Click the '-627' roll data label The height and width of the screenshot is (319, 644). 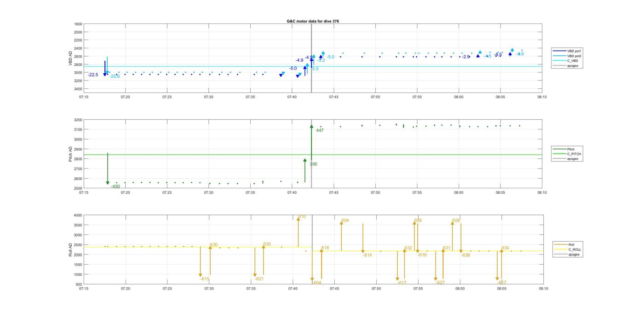coord(440,282)
